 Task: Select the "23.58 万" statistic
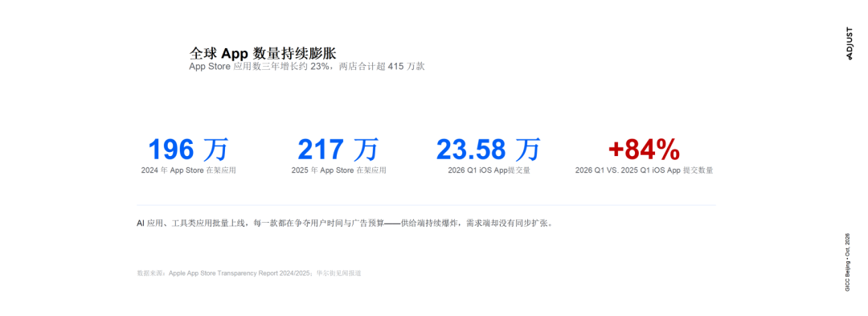click(x=489, y=150)
